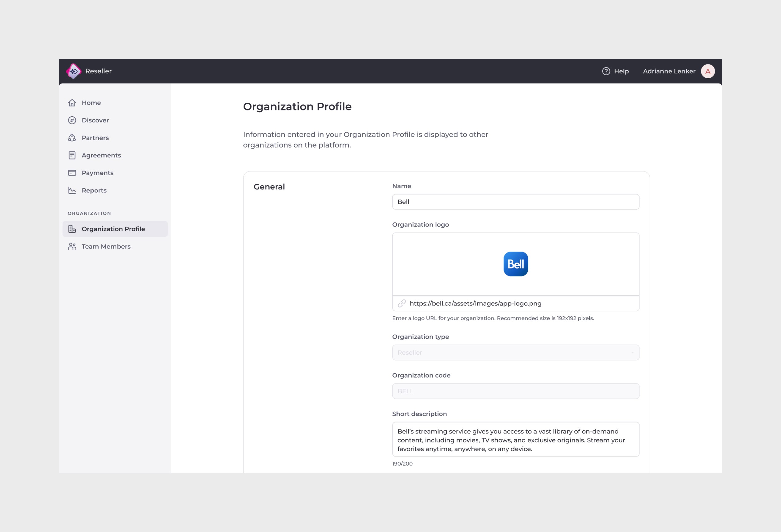This screenshot has width=781, height=532.
Task: Select Organization Profile in the sidebar
Action: tap(115, 229)
